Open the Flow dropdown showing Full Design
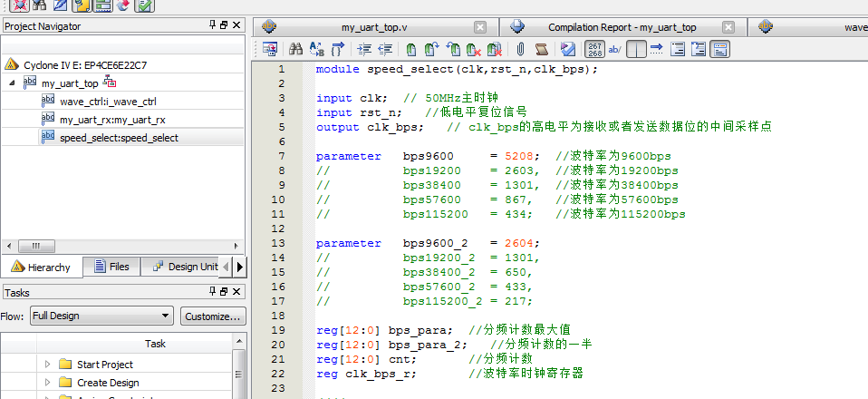The image size is (868, 399). (101, 316)
